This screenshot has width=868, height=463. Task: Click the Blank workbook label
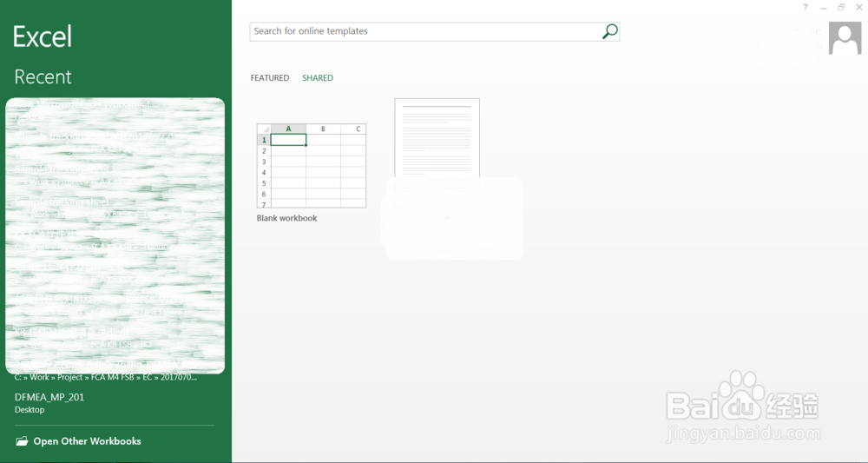(286, 218)
